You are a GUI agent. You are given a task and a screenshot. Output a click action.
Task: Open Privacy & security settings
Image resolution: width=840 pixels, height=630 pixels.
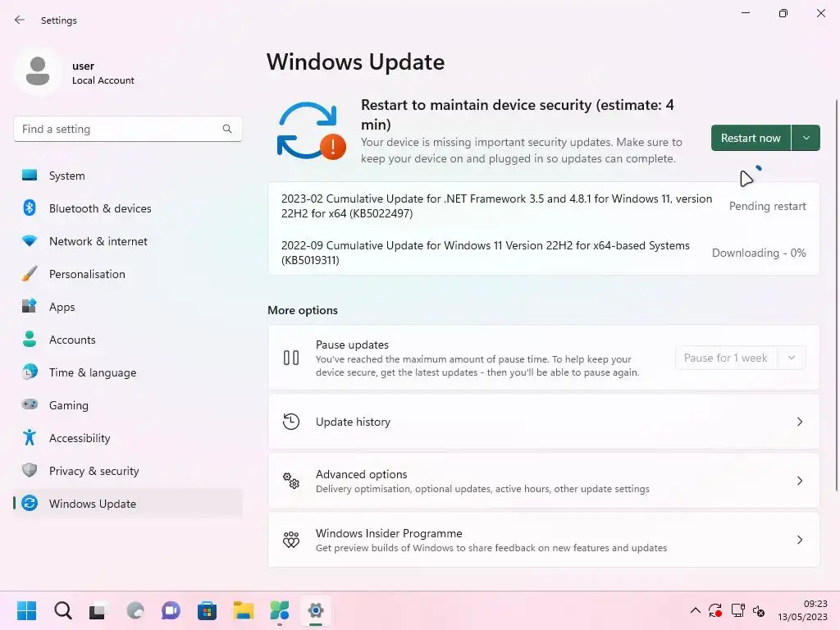tap(127, 471)
